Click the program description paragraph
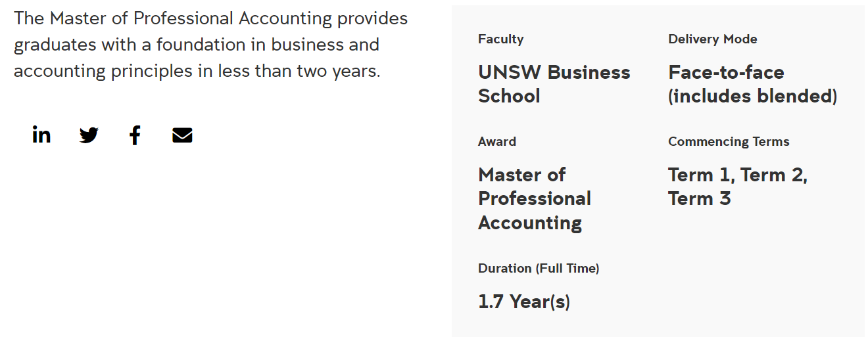The height and width of the screenshot is (337, 868). click(x=210, y=45)
